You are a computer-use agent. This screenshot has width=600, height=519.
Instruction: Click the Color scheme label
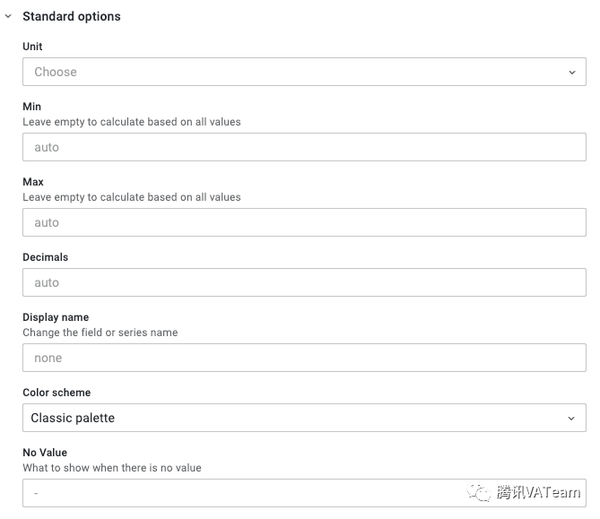coord(57,393)
